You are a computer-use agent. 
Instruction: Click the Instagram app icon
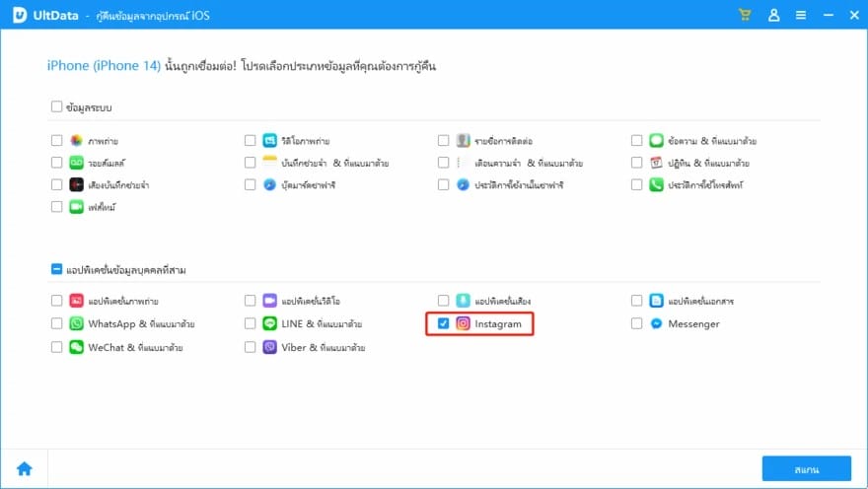[463, 323]
